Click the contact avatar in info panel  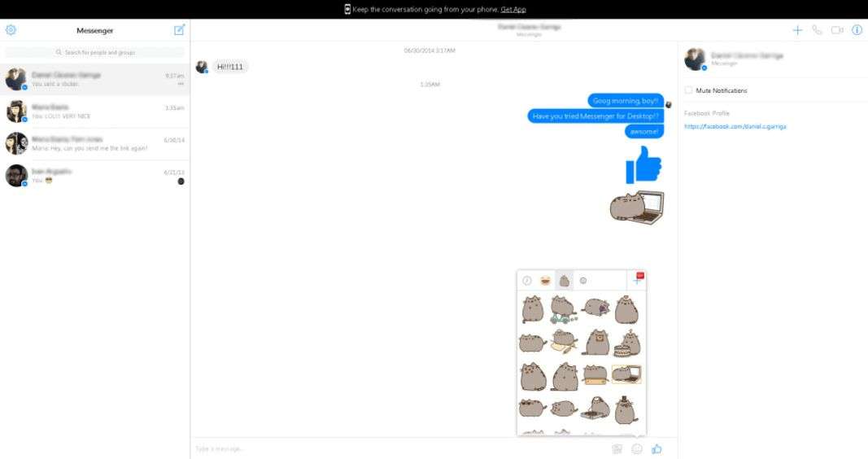[696, 59]
